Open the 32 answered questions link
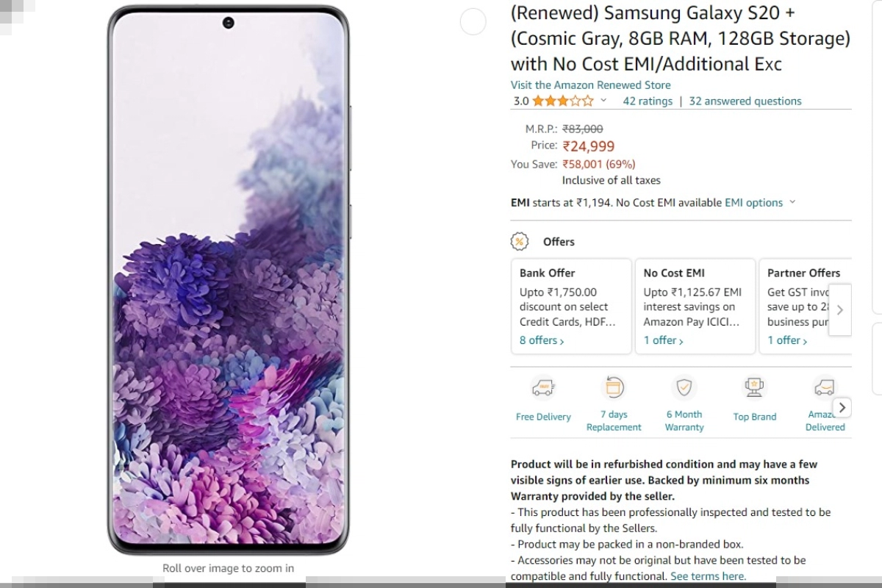 (x=745, y=101)
